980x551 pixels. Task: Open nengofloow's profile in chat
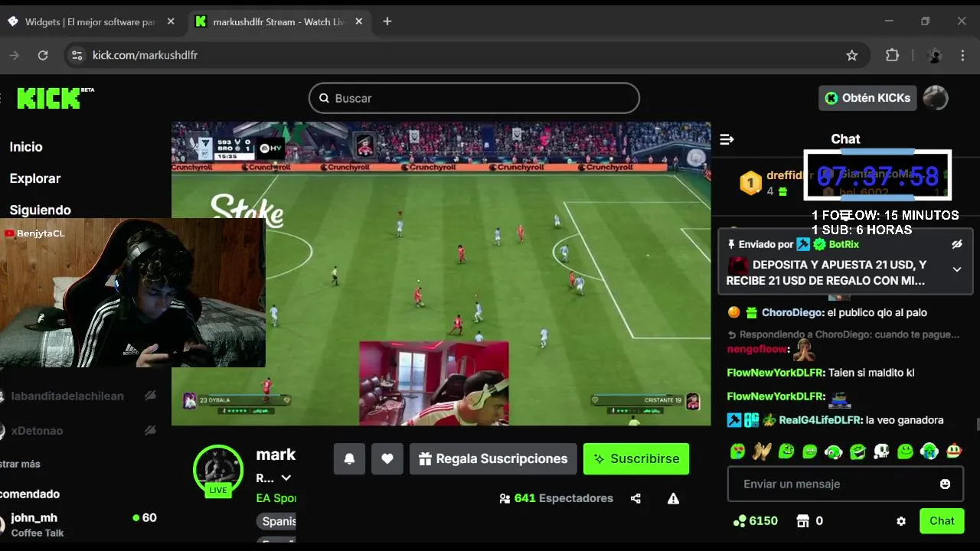click(x=757, y=349)
